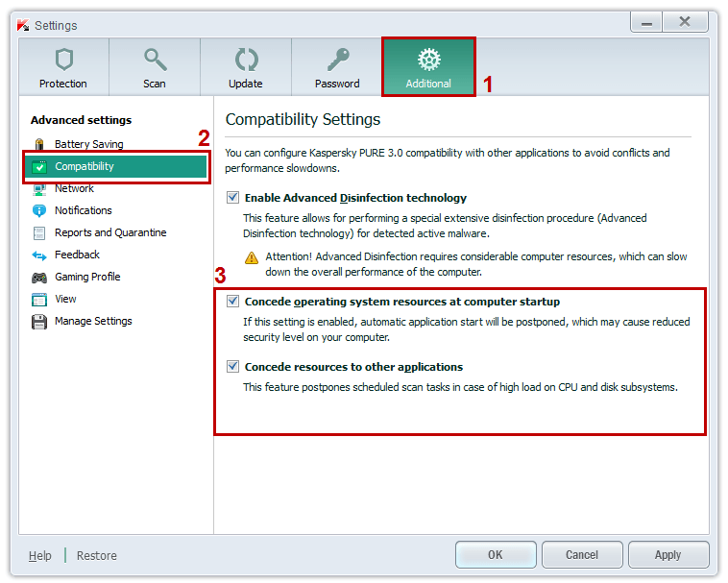Open the Help link
This screenshot has width=728, height=583.
point(40,555)
